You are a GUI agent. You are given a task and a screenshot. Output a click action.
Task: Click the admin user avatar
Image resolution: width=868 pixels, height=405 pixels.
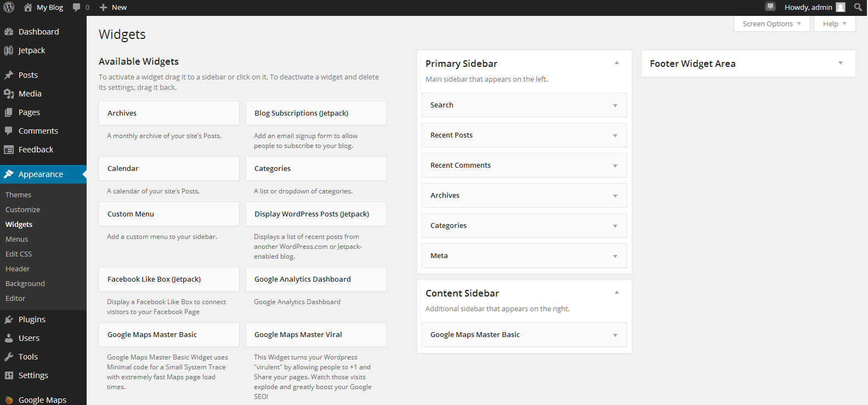[x=841, y=7]
